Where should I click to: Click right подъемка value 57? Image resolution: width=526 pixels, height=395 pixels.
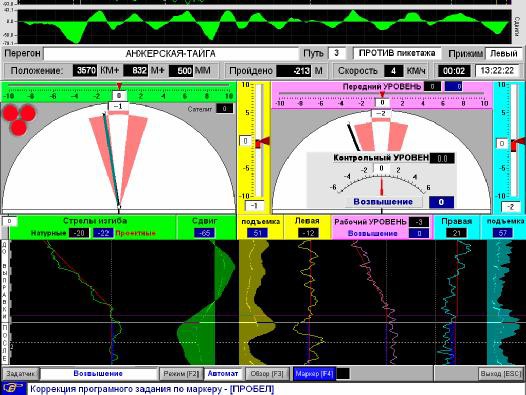tap(502, 233)
